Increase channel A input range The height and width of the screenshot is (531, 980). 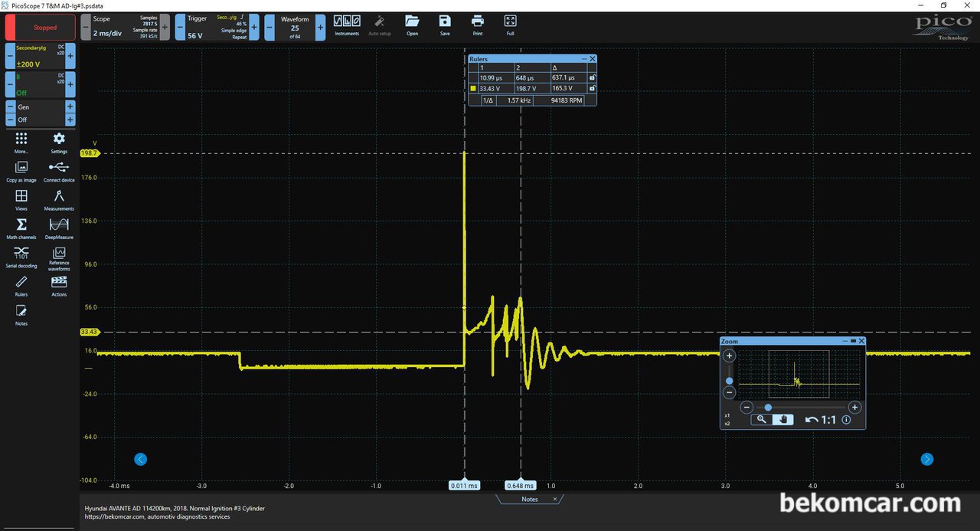(70, 56)
